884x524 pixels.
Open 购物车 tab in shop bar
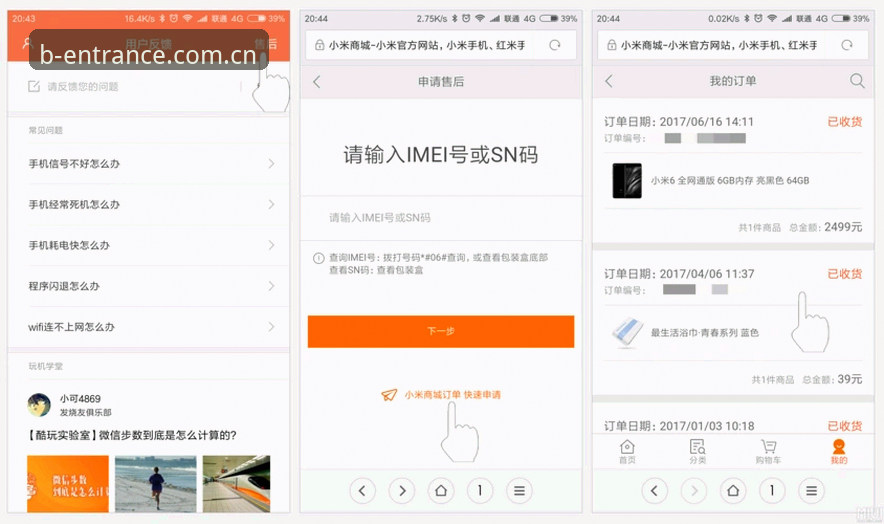768,452
